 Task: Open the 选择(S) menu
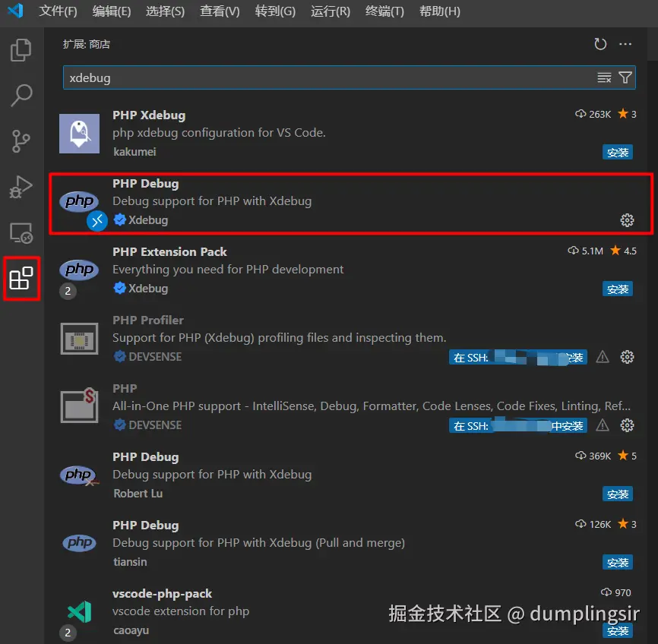coord(166,11)
